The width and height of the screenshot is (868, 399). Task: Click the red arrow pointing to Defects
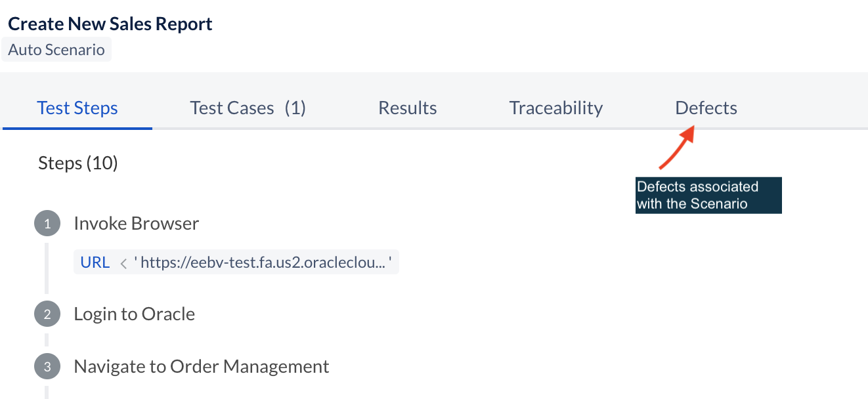pyautogui.click(x=676, y=148)
